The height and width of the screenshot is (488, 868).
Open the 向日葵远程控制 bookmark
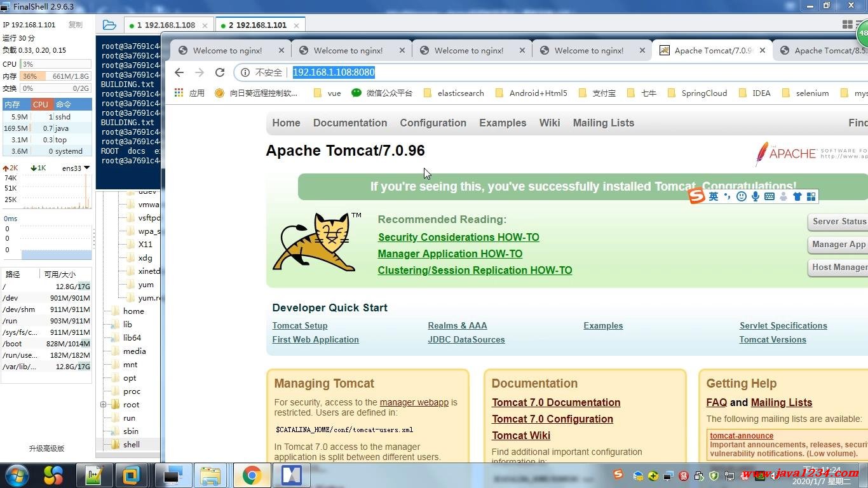256,93
